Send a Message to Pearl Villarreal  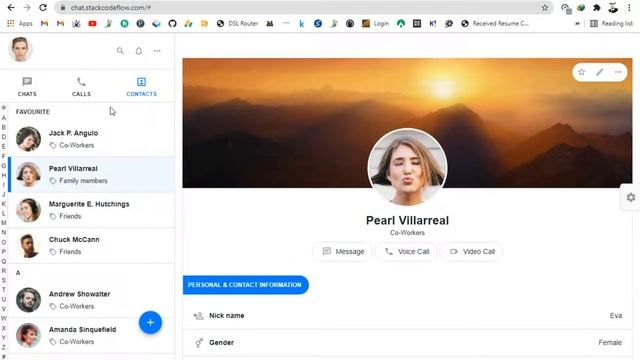(343, 251)
